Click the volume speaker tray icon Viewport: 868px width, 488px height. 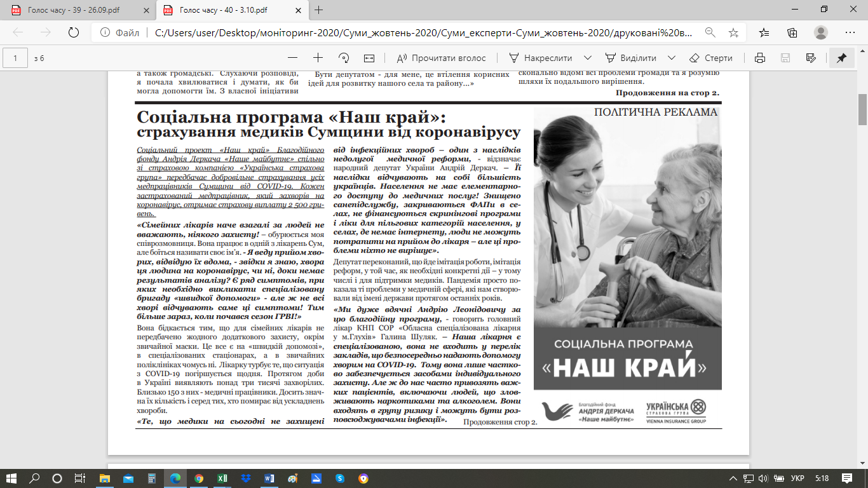click(x=762, y=478)
